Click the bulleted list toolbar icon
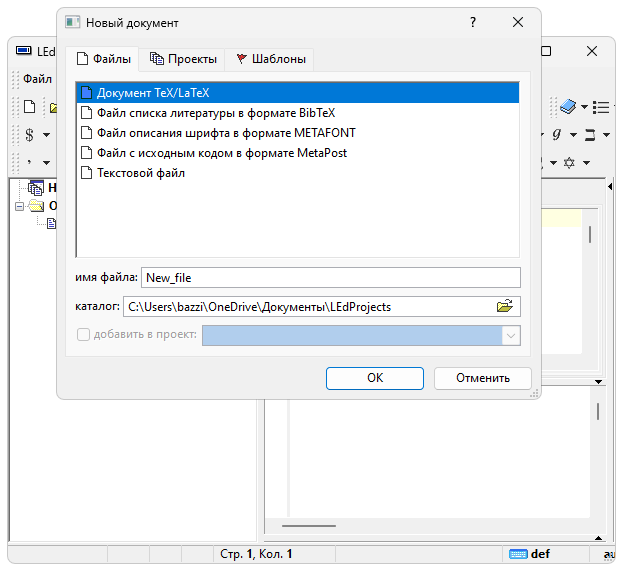The width and height of the screenshot is (620, 567). [601, 107]
